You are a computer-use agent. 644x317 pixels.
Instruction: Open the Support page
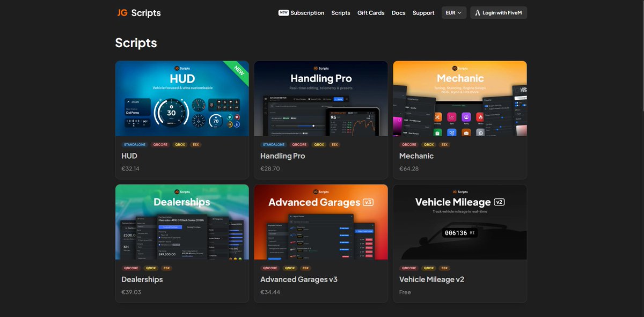coord(423,13)
